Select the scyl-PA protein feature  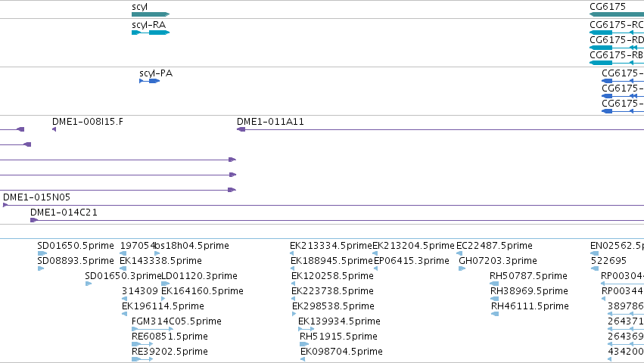pyautogui.click(x=150, y=81)
